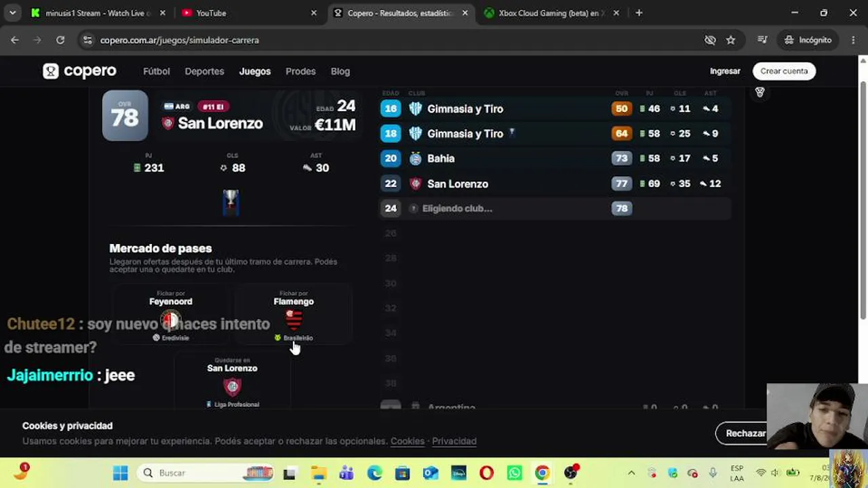Click the tracking protection eye icon
Viewport: 868px width, 488px height.
pos(710,40)
